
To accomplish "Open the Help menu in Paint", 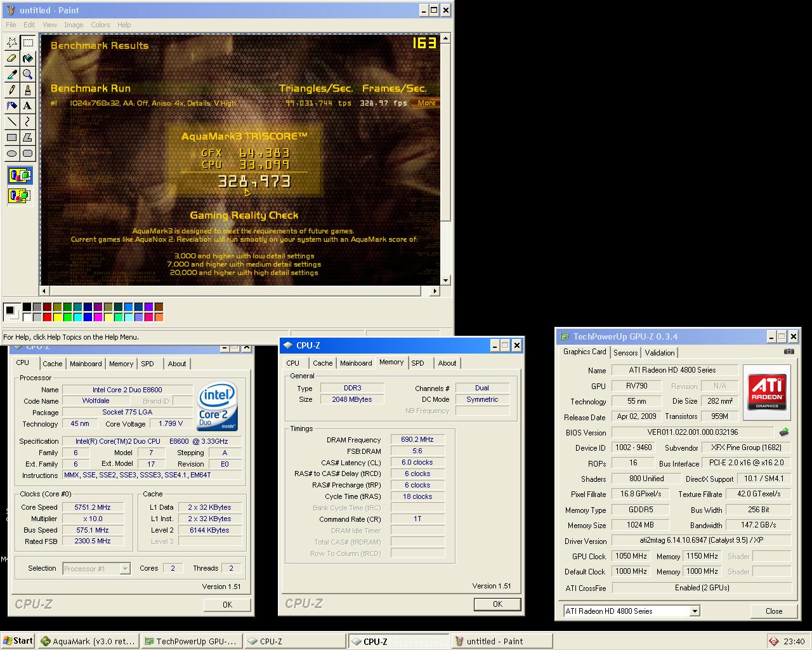I will tap(124, 25).
